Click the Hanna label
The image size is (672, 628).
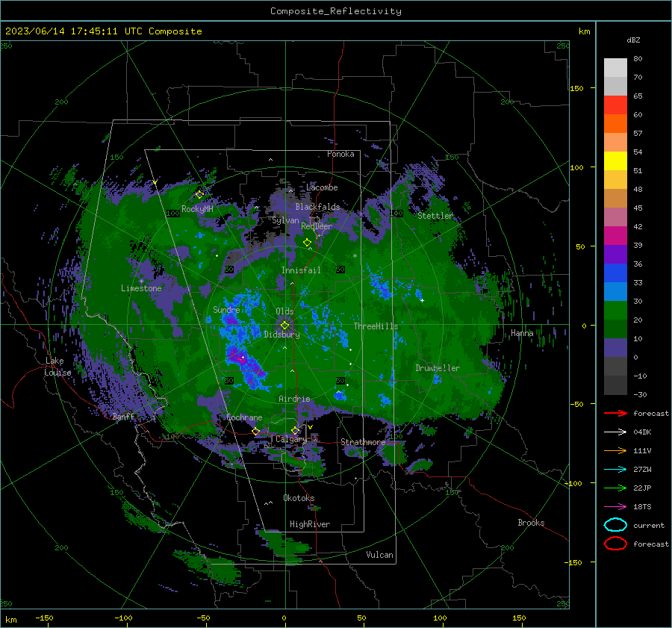(x=522, y=333)
